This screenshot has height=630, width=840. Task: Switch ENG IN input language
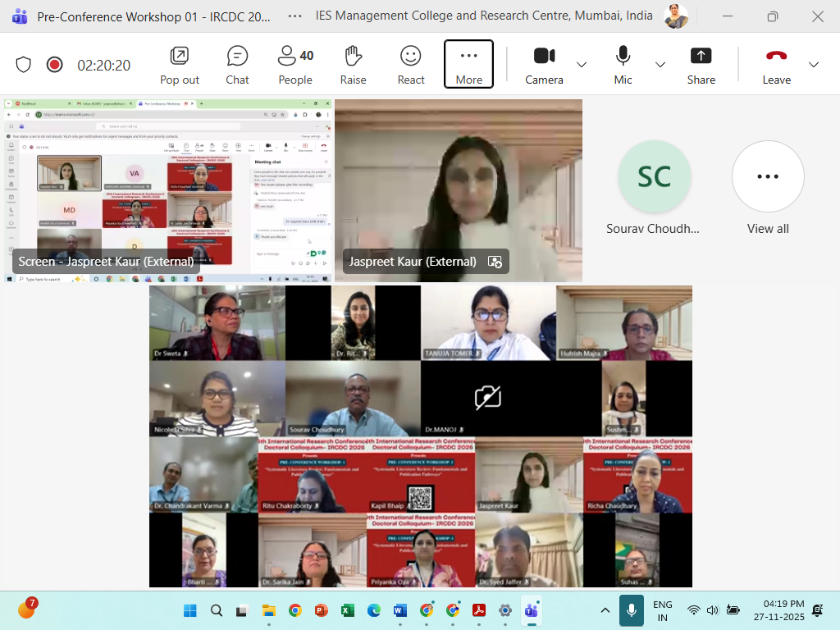[x=662, y=610]
